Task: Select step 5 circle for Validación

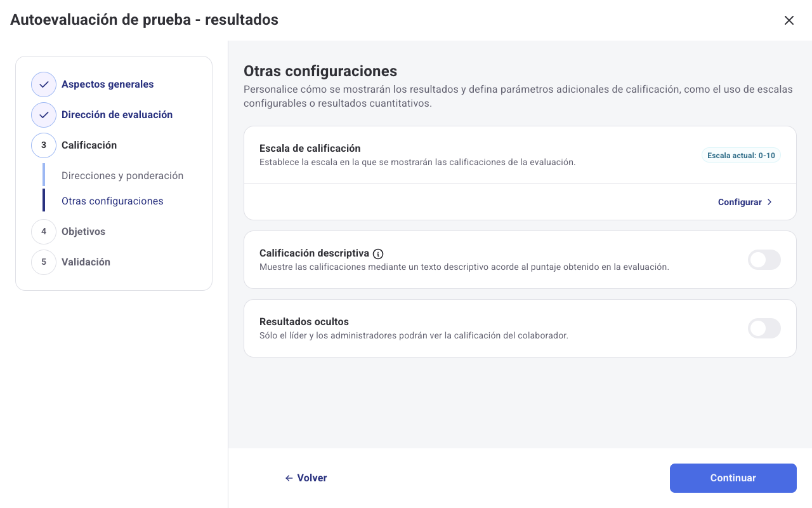Action: pos(44,262)
